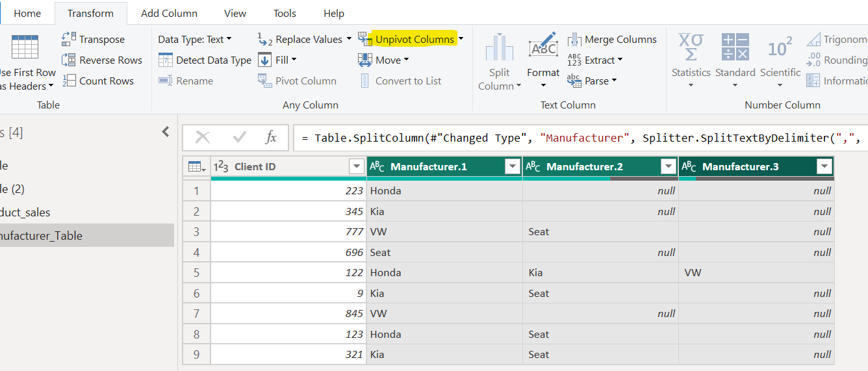The image size is (868, 371).
Task: Click Use First Row as Headers icon
Action: [25, 48]
